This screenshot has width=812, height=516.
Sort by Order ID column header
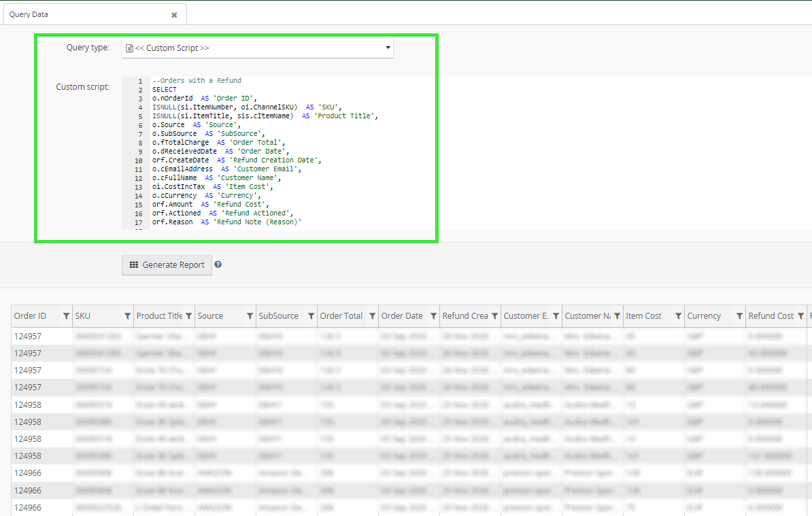coord(31,316)
